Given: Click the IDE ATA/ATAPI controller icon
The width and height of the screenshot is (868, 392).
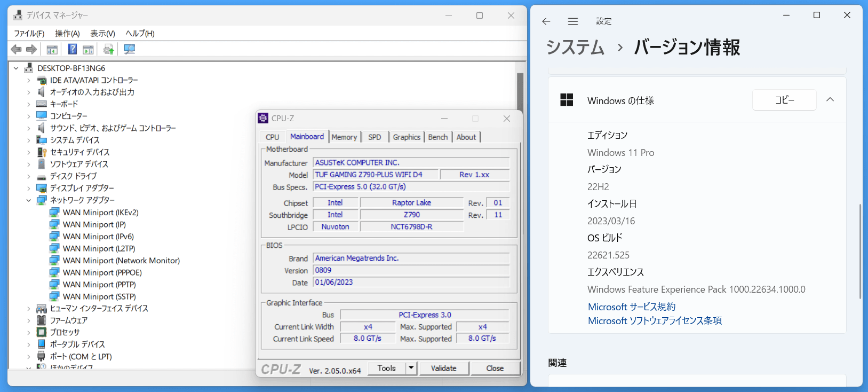Looking at the screenshot, I should [x=42, y=80].
